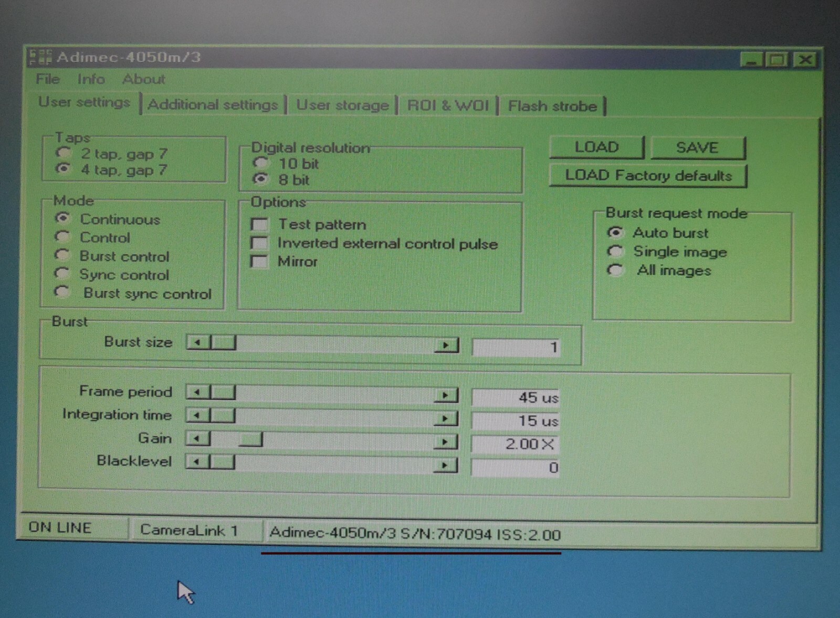The height and width of the screenshot is (618, 840).
Task: Click LOAD Factory defaults button
Action: point(648,175)
